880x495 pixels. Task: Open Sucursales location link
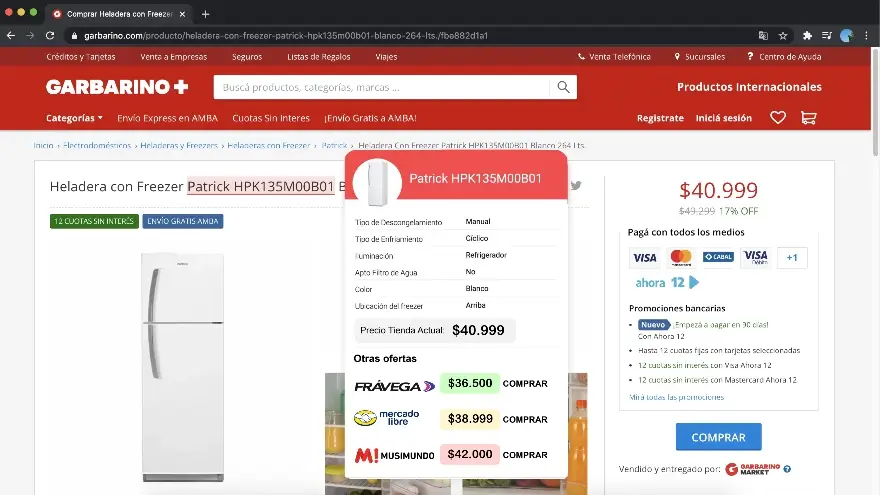(699, 57)
